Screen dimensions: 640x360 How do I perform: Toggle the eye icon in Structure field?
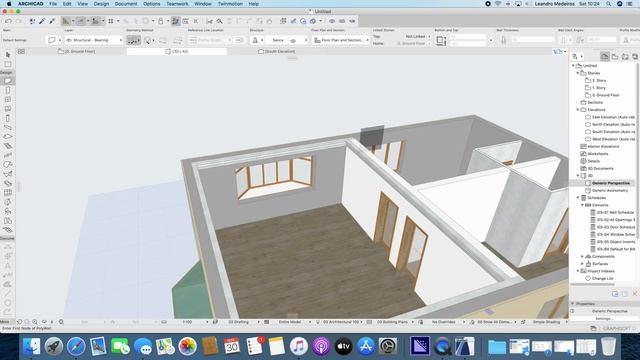click(x=293, y=40)
